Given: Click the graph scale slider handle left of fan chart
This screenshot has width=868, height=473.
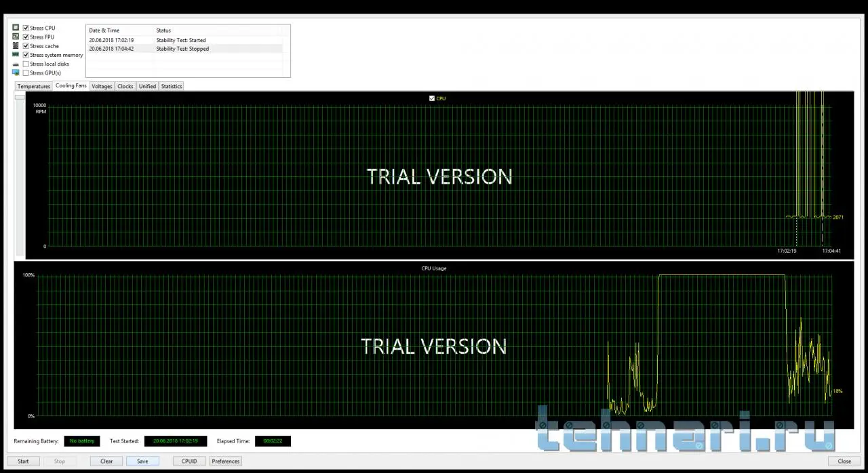Looking at the screenshot, I should [x=20, y=97].
